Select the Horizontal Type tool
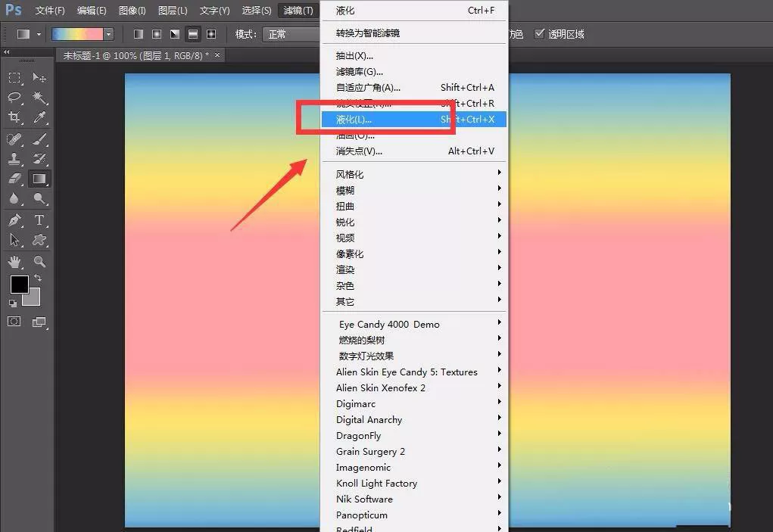The width and height of the screenshot is (773, 532). [x=39, y=220]
